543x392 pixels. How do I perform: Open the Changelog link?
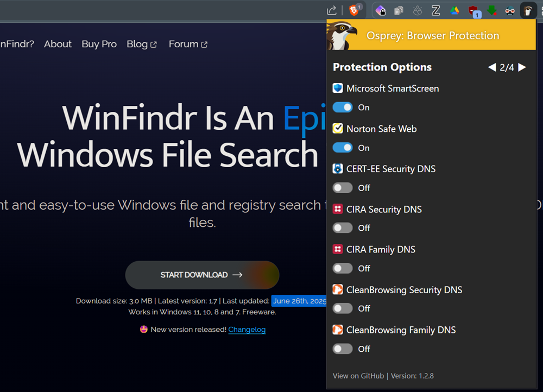tap(247, 330)
